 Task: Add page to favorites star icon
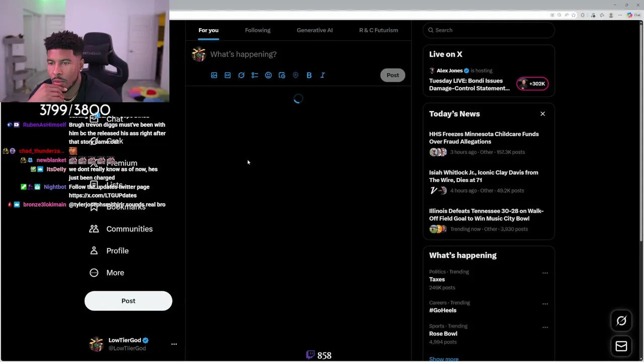coord(574,15)
